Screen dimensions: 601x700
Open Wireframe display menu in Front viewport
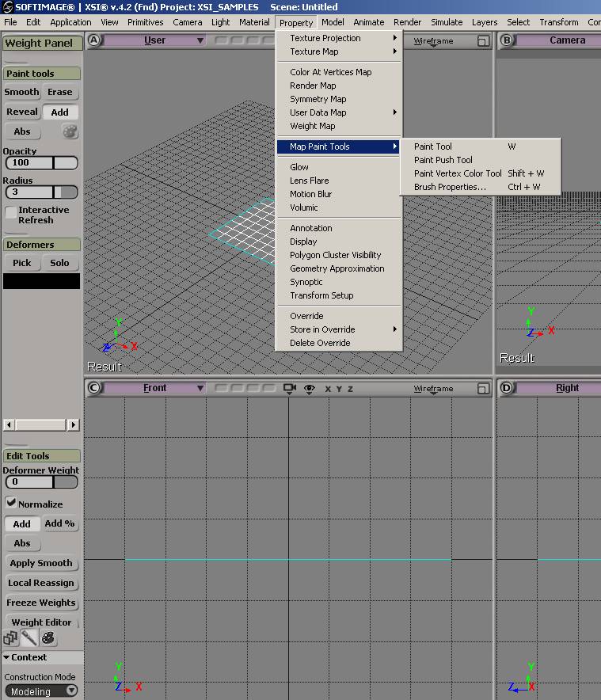tap(433, 389)
